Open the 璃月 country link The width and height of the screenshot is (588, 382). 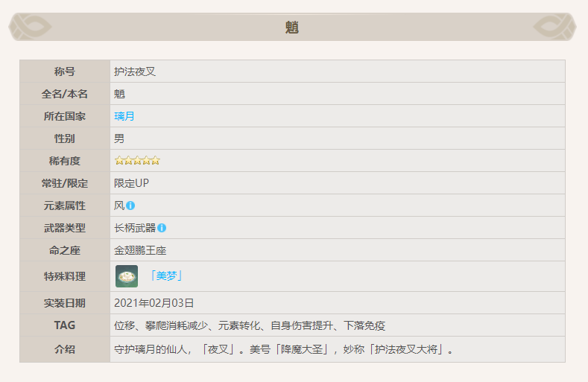tap(124, 116)
